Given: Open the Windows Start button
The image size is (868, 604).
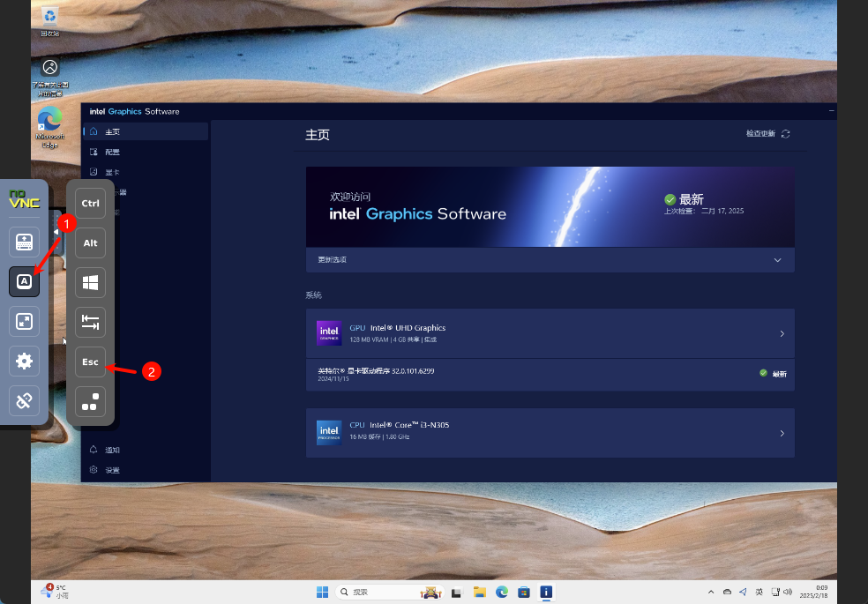Looking at the screenshot, I should (x=322, y=592).
